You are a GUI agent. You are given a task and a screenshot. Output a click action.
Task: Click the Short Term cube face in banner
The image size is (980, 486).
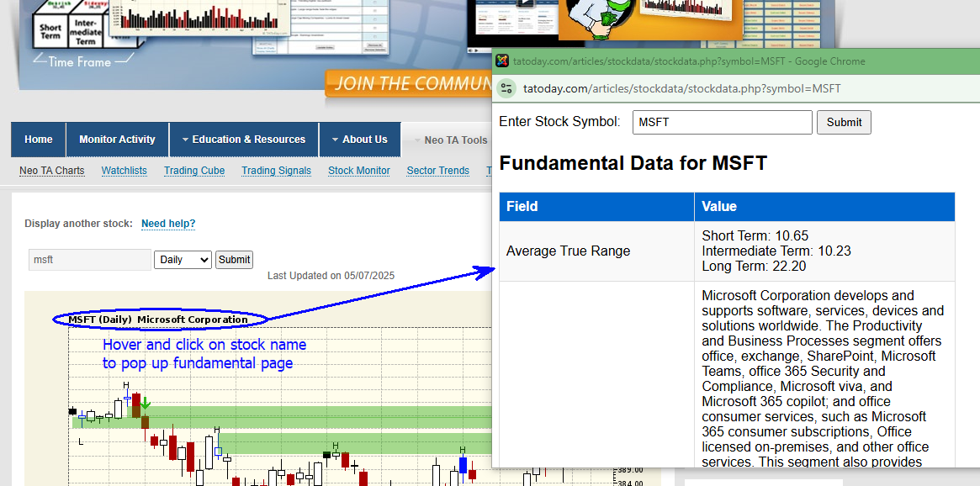(50, 32)
